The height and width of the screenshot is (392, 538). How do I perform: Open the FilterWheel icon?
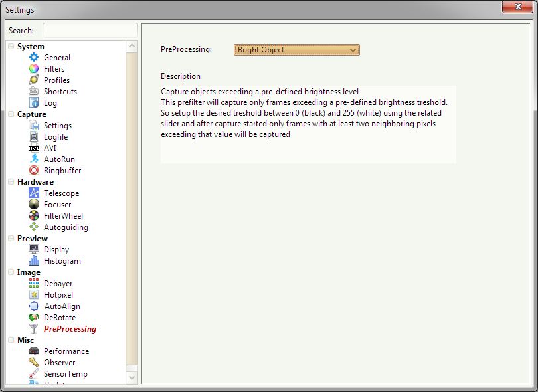[x=34, y=215]
